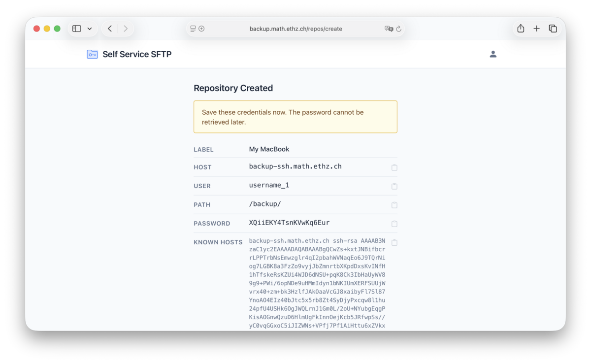Copy the KNOWN HOSTS key to clipboard
Image resolution: width=591 pixels, height=364 pixels.
click(394, 242)
